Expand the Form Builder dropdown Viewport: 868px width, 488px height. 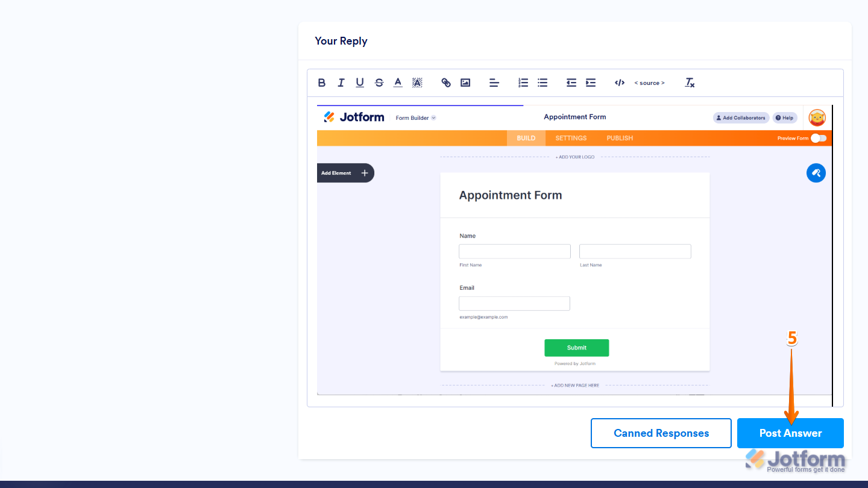(415, 117)
